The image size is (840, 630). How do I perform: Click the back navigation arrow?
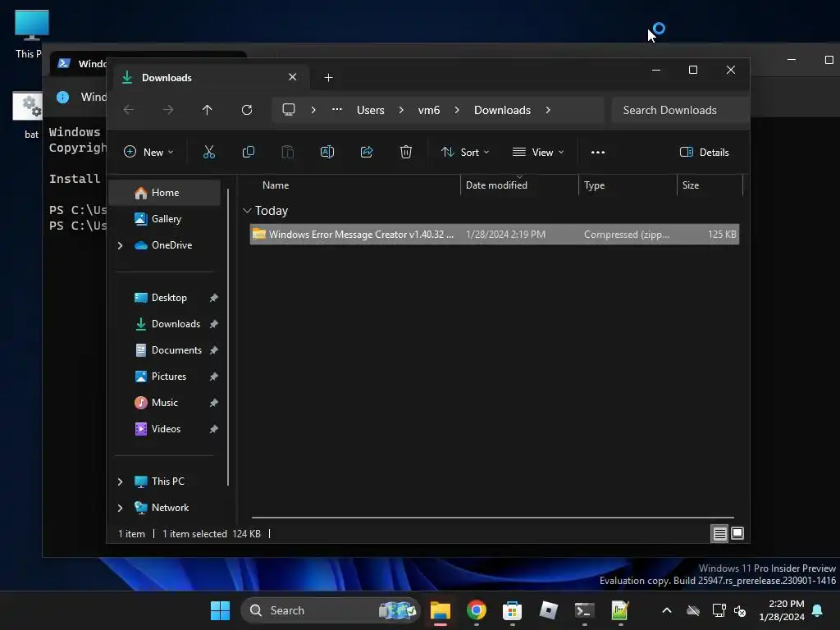pos(129,110)
